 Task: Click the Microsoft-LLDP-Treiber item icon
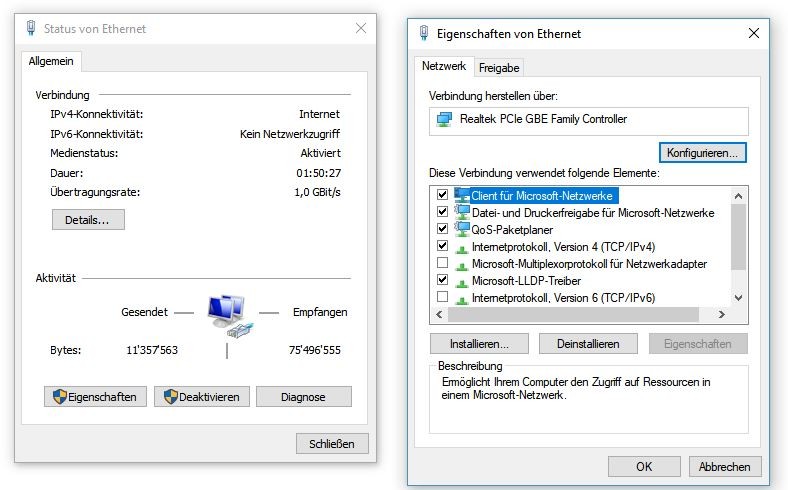tap(462, 281)
